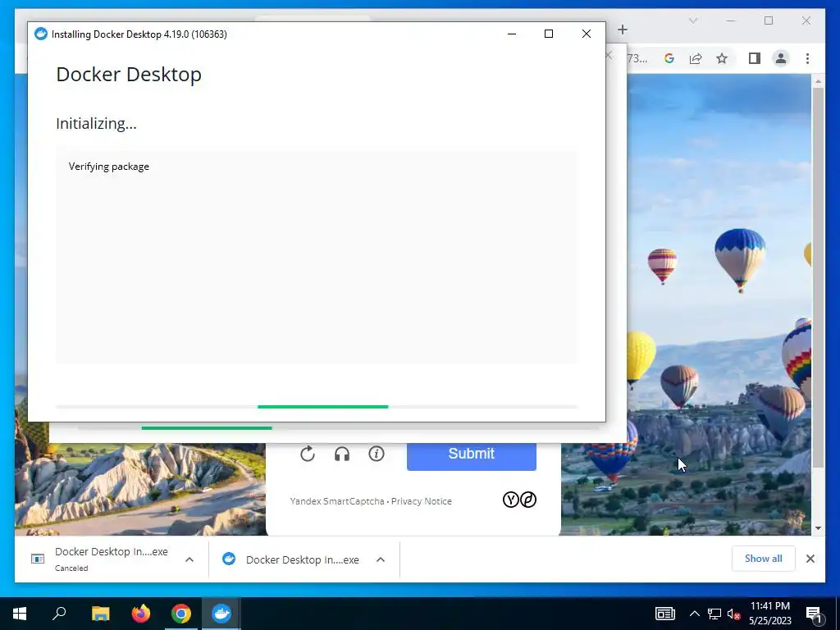Screen dimensions: 840x630
Task: Expand Chrome tab search chevron
Action: 693,21
